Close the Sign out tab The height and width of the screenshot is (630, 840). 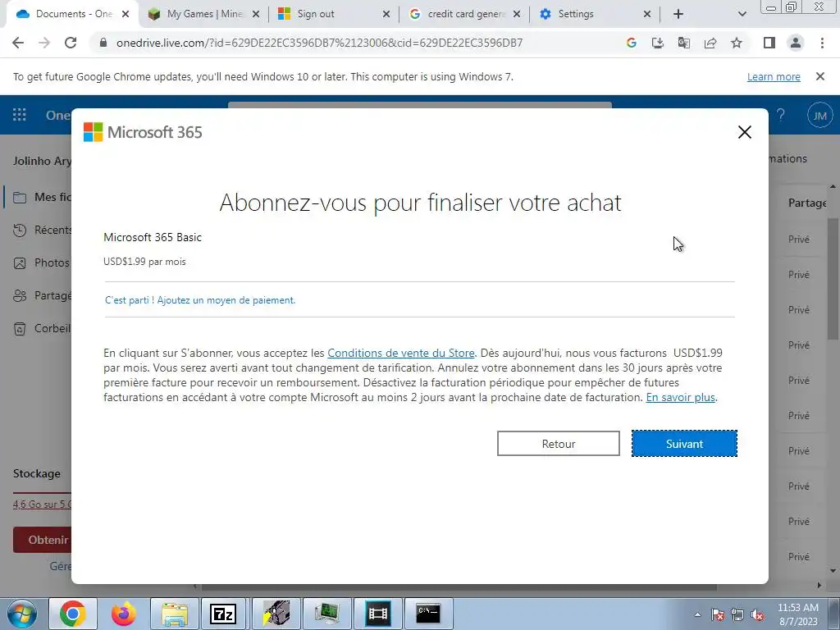click(x=386, y=15)
